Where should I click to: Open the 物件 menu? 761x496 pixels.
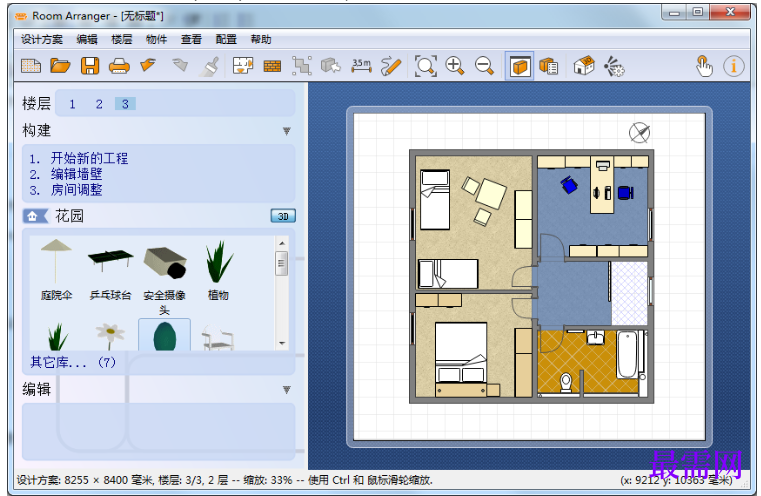tap(156, 39)
